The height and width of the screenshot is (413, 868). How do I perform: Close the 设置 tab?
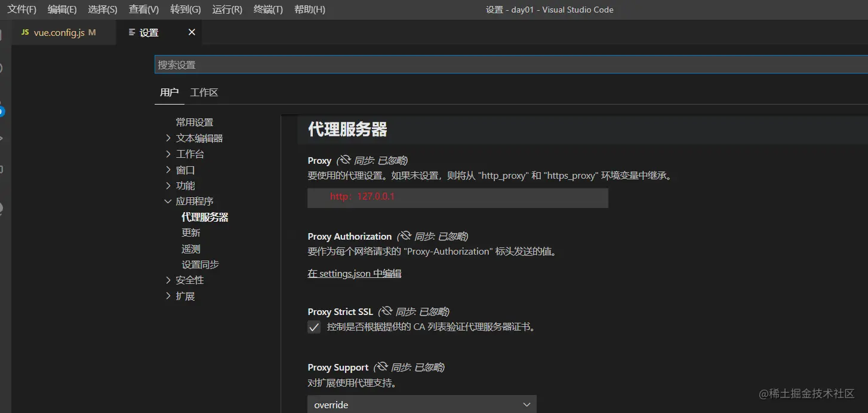click(x=192, y=32)
